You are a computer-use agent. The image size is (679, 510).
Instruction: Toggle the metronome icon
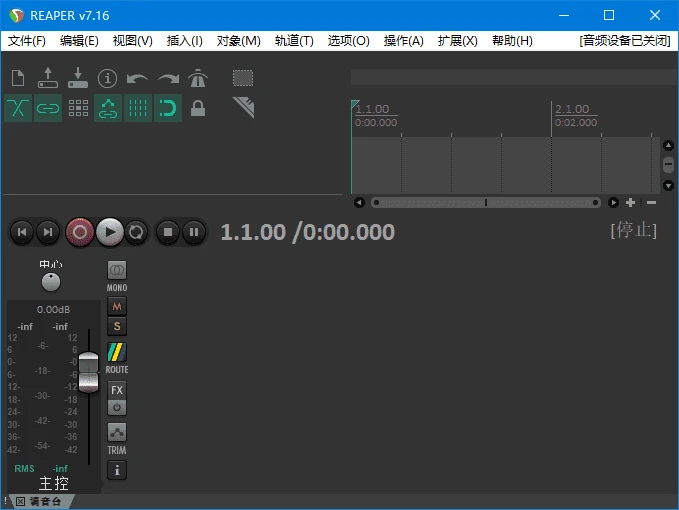198,78
